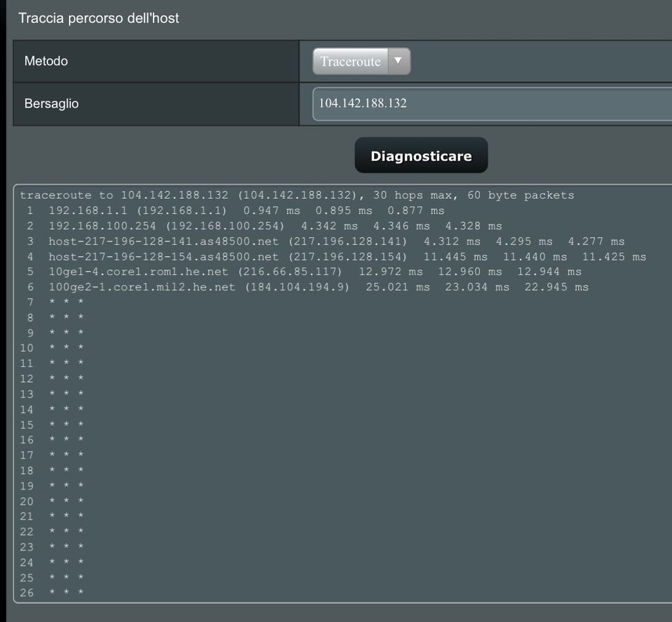
Task: Select hop 2 line 192.168.100.254
Action: click(x=264, y=226)
